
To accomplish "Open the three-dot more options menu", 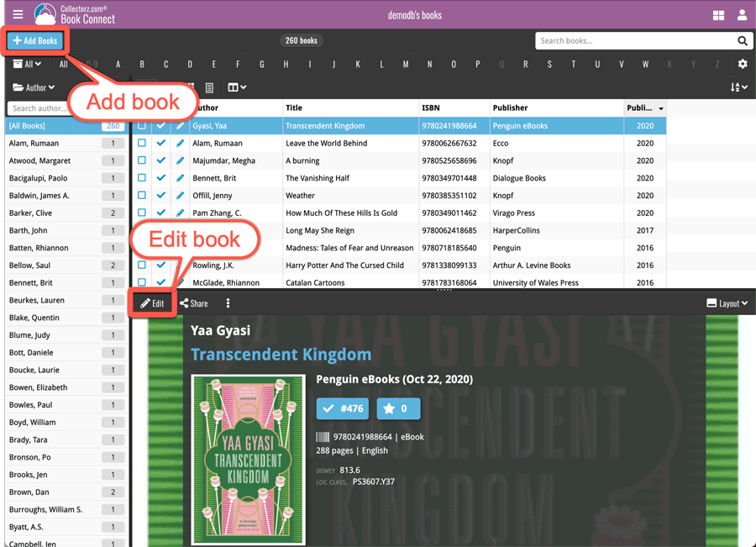I will tap(228, 303).
